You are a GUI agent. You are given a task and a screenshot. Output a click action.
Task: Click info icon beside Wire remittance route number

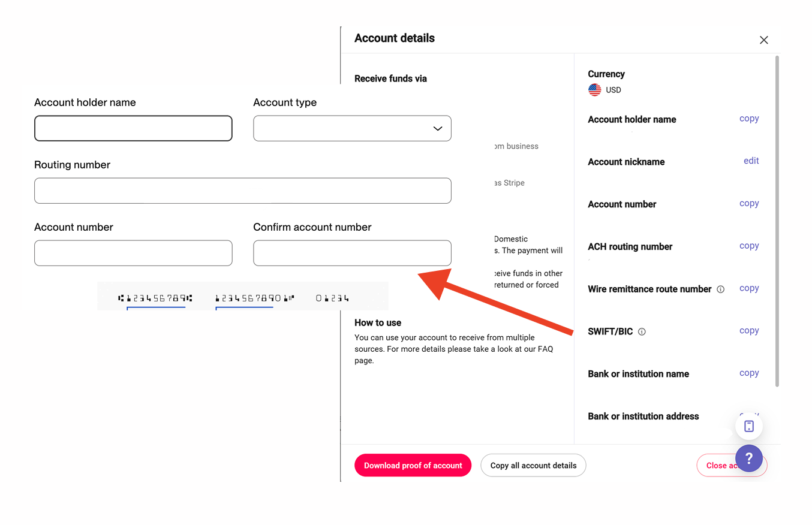coord(721,289)
